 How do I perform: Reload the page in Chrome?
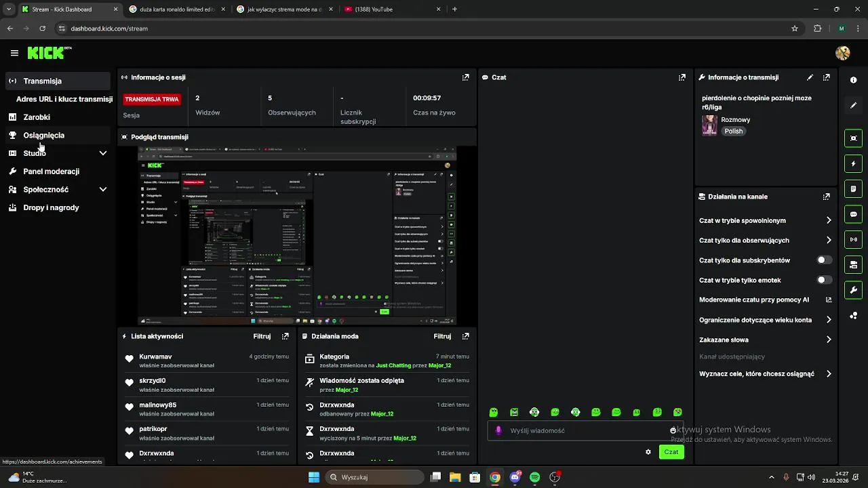(43, 28)
